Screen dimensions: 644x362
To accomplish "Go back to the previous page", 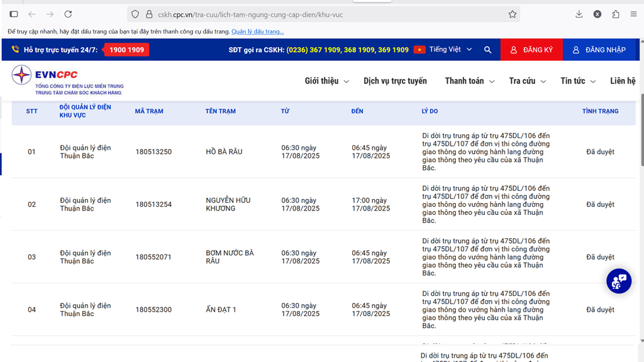I will (31, 14).
